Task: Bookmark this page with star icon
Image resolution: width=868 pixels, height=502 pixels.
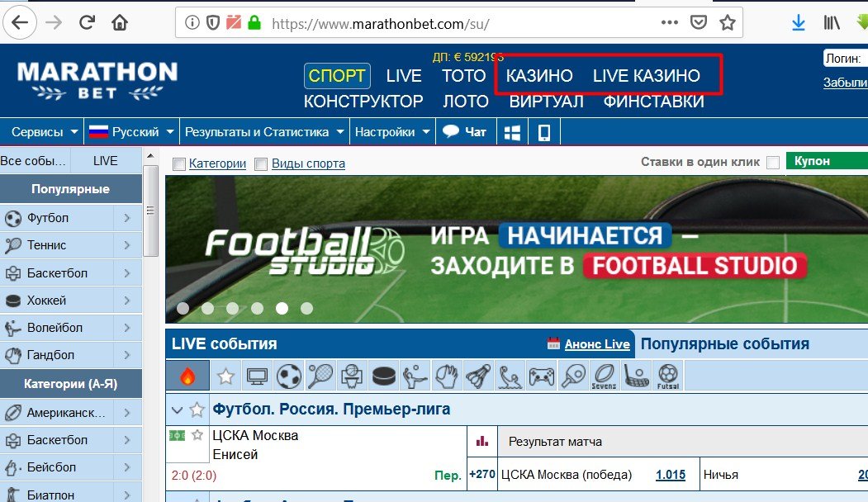Action: [x=728, y=22]
